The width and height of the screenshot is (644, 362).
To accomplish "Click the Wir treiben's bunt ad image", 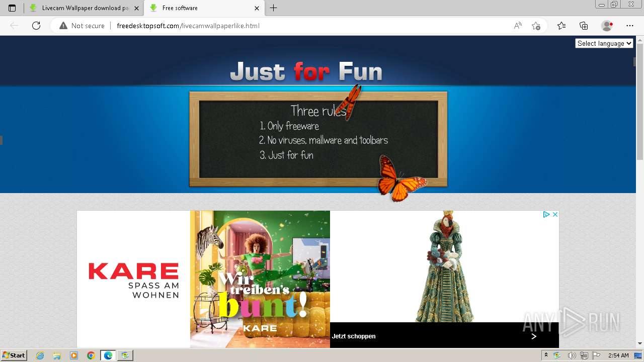I will tap(260, 279).
